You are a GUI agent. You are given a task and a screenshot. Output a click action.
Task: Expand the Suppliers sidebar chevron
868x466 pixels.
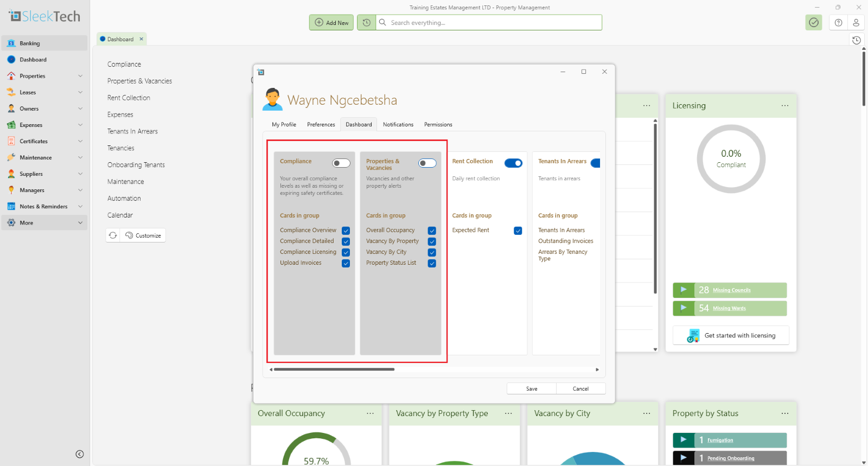(x=80, y=174)
